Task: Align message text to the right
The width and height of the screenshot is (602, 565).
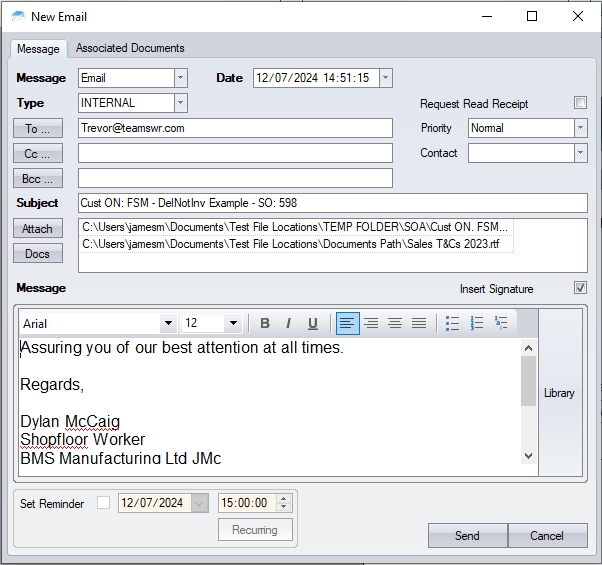Action: [x=395, y=323]
